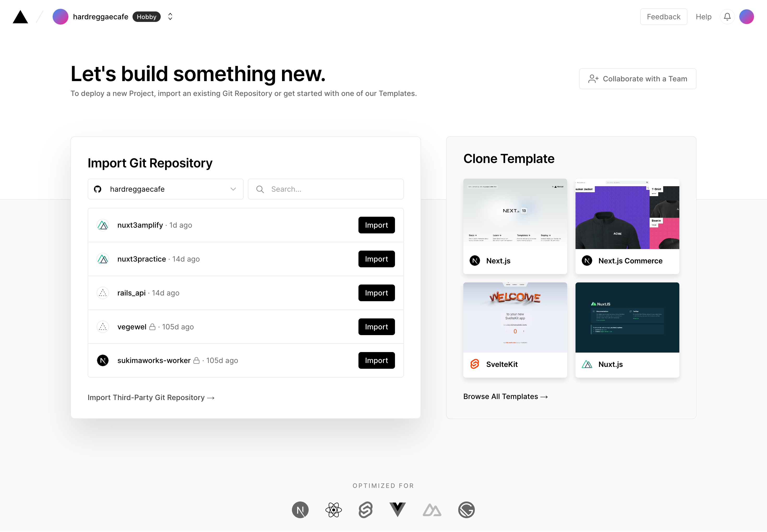Click the user avatar in top right

coord(747,16)
